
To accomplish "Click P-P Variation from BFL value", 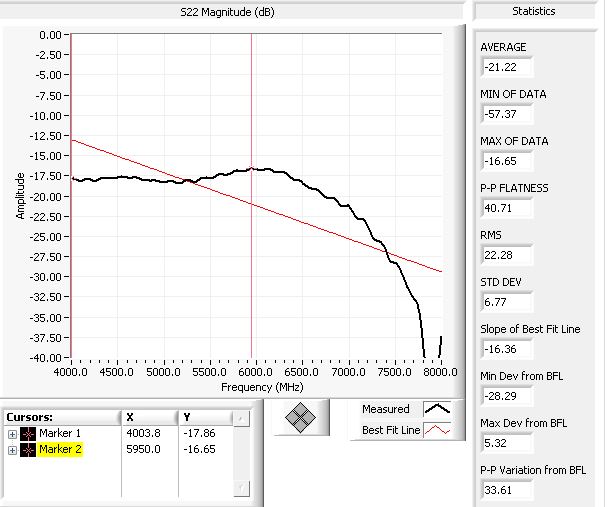I will 507,490.
